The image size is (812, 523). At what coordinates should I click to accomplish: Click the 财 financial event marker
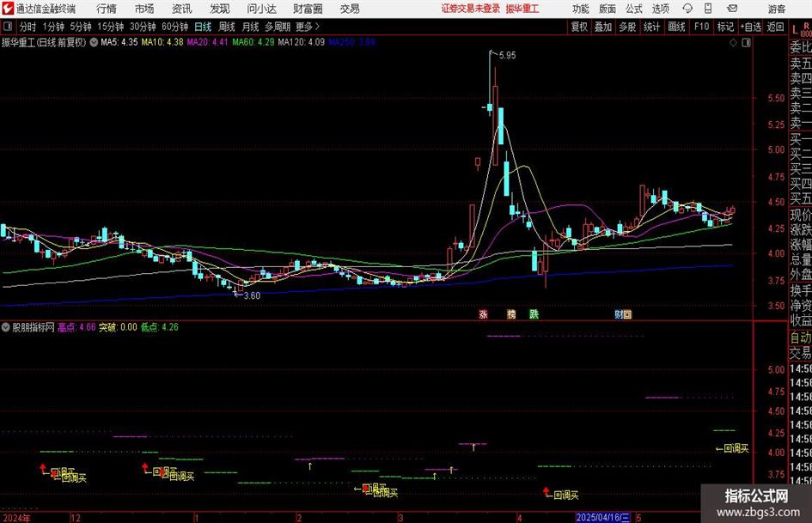(619, 314)
